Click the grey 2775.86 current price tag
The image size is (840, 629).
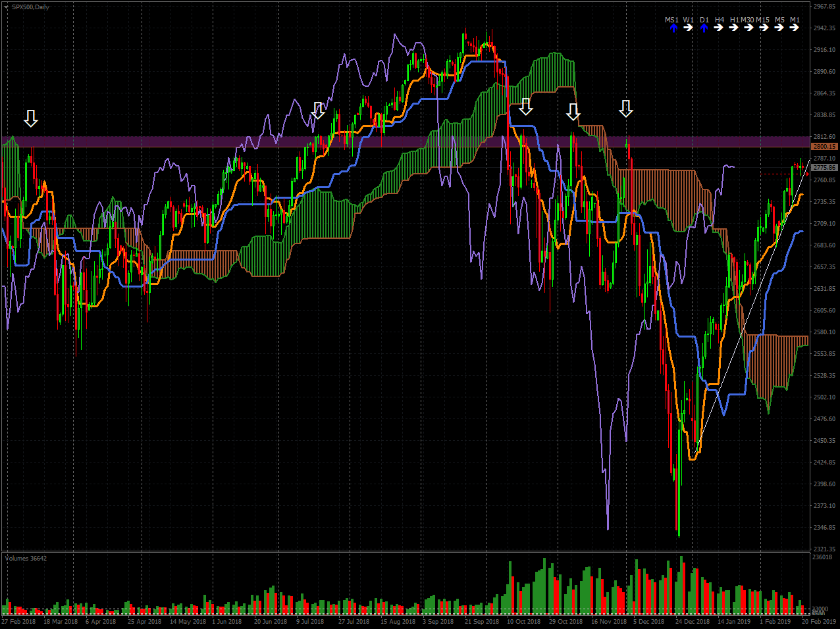(824, 168)
